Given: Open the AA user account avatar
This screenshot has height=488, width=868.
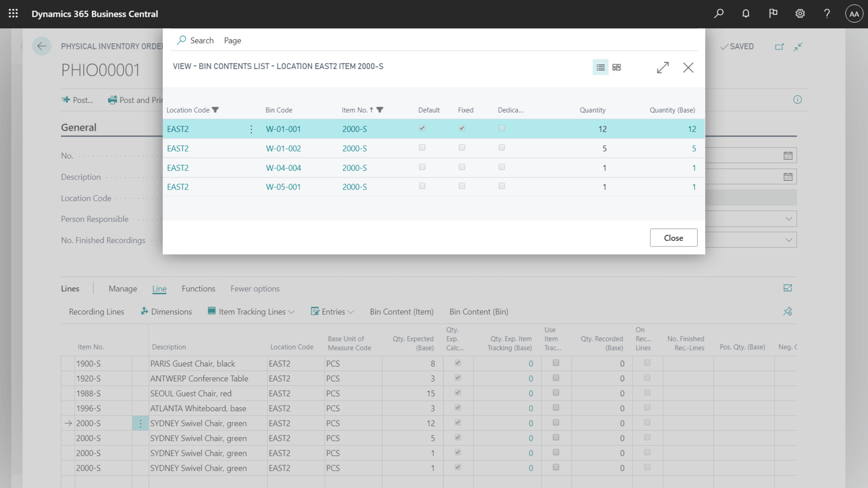Looking at the screenshot, I should pyautogui.click(x=854, y=14).
